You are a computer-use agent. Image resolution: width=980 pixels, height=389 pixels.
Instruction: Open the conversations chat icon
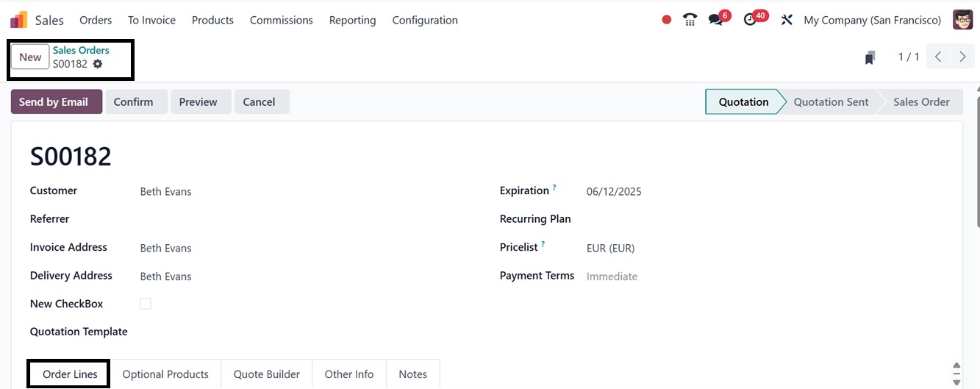coord(715,20)
